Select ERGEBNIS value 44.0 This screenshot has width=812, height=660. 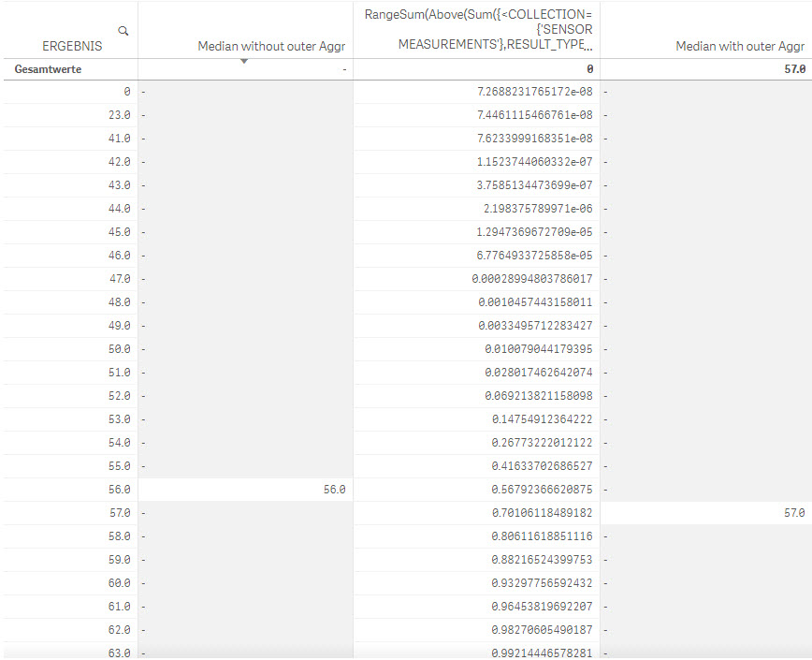pyautogui.click(x=120, y=209)
